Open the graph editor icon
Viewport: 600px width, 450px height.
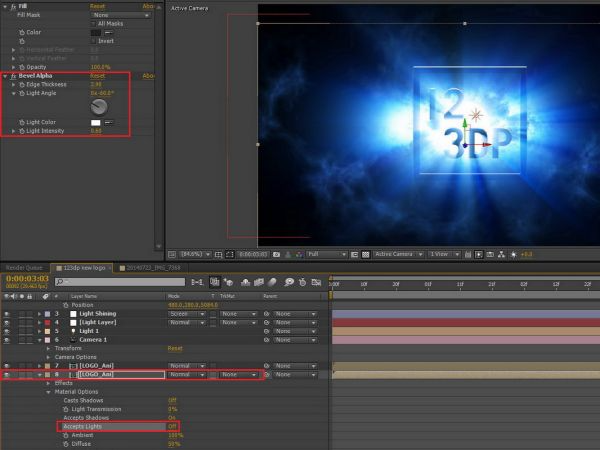(316, 282)
